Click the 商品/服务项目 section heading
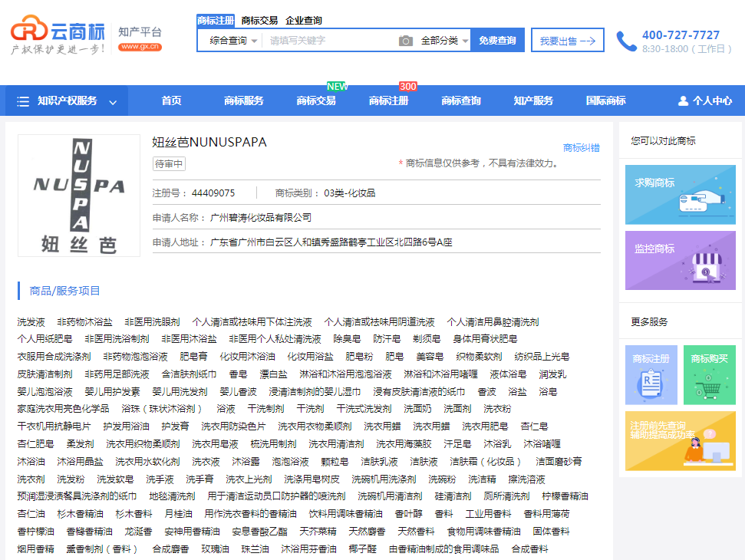 [64, 291]
